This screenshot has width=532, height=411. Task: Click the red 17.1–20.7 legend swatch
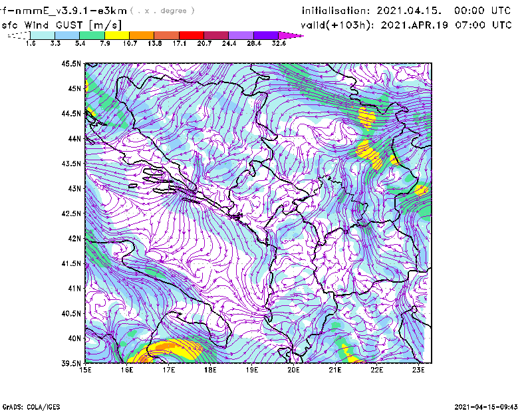click(192, 35)
